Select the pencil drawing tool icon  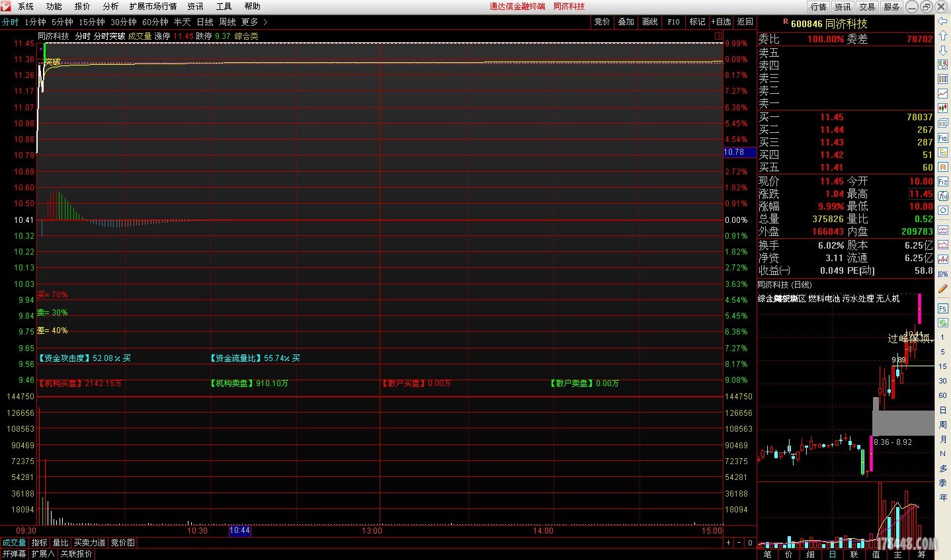click(x=943, y=289)
